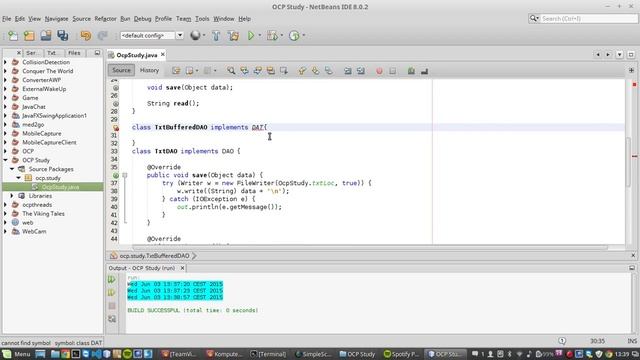Toggle Rectangular Selection in editor toolbar
640x360 pixels.
[x=284, y=71]
